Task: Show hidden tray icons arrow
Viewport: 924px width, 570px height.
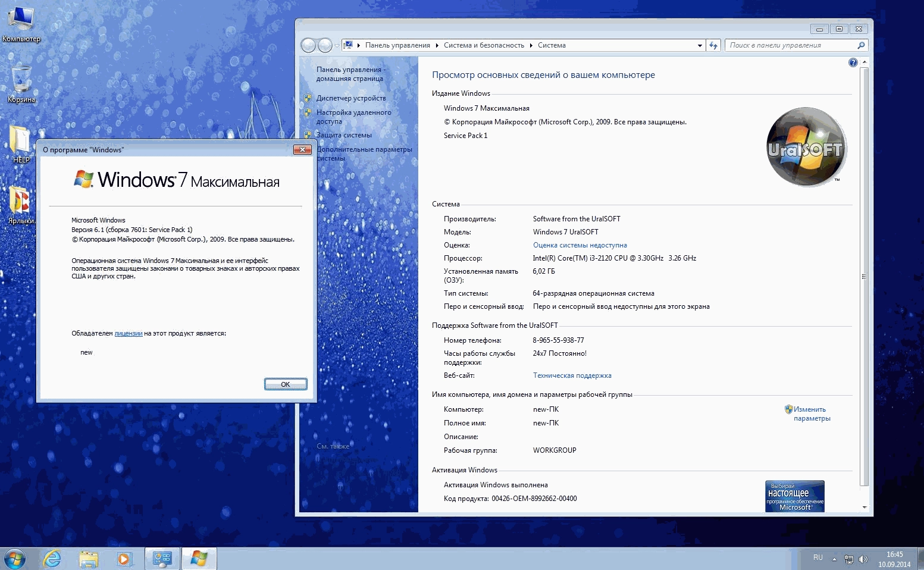Action: coord(834,559)
